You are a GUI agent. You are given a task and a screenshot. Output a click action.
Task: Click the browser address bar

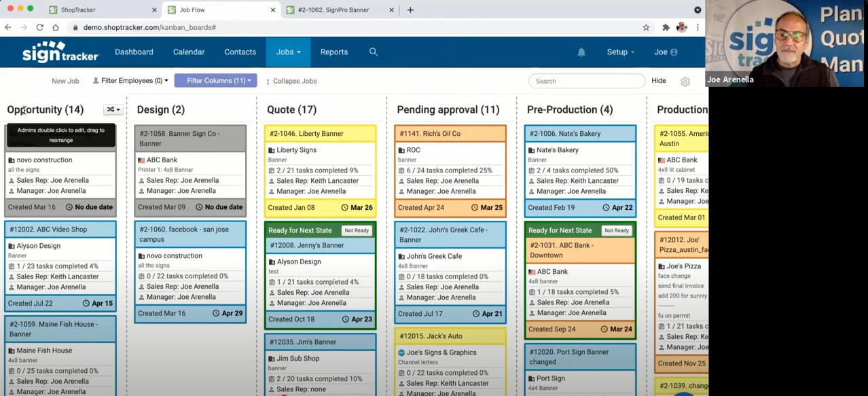353,27
